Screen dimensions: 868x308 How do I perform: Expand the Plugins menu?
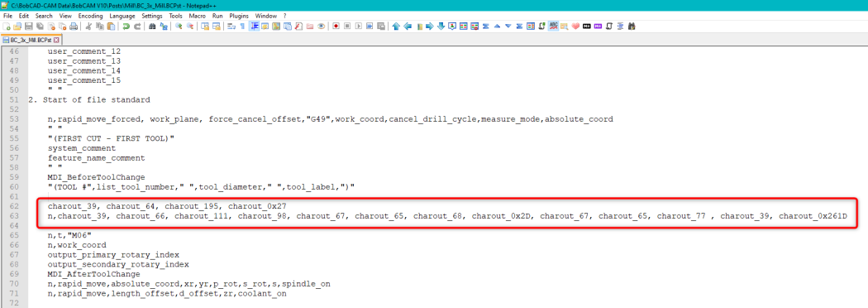coord(239,16)
